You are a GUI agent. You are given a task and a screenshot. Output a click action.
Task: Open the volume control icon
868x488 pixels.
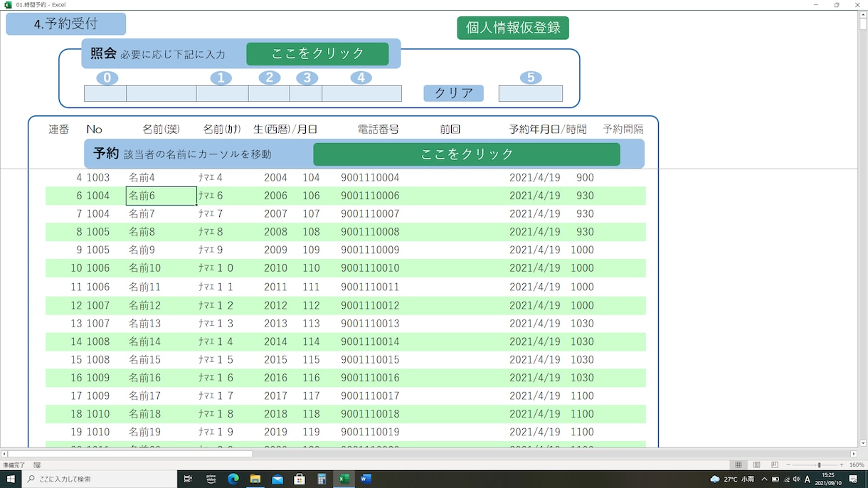point(796,479)
